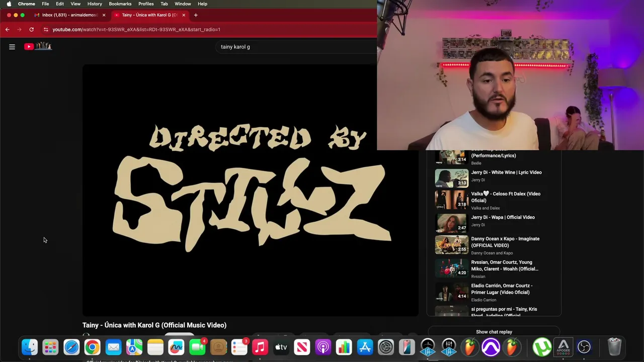
Task: Open the Apple menu
Action: point(9,4)
